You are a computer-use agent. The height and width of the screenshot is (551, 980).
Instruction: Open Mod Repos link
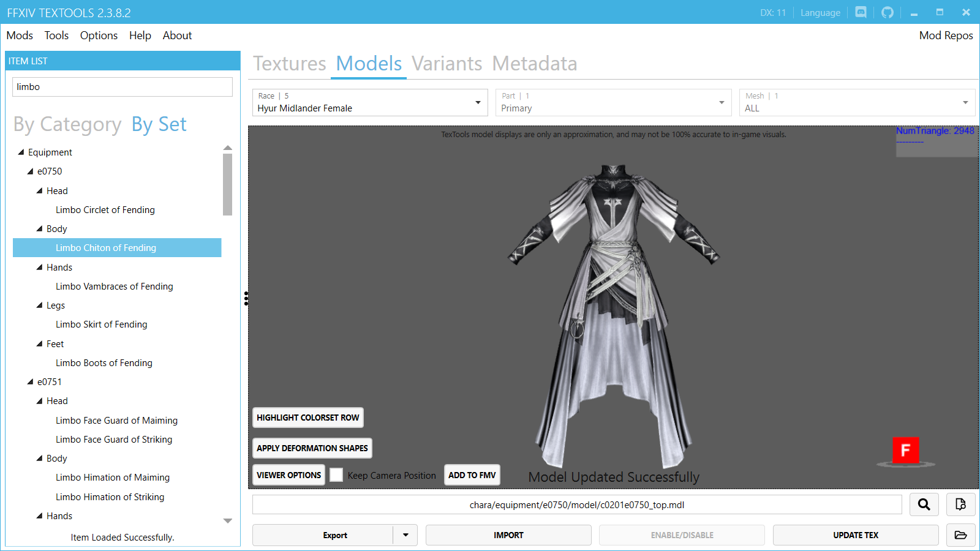pos(946,36)
